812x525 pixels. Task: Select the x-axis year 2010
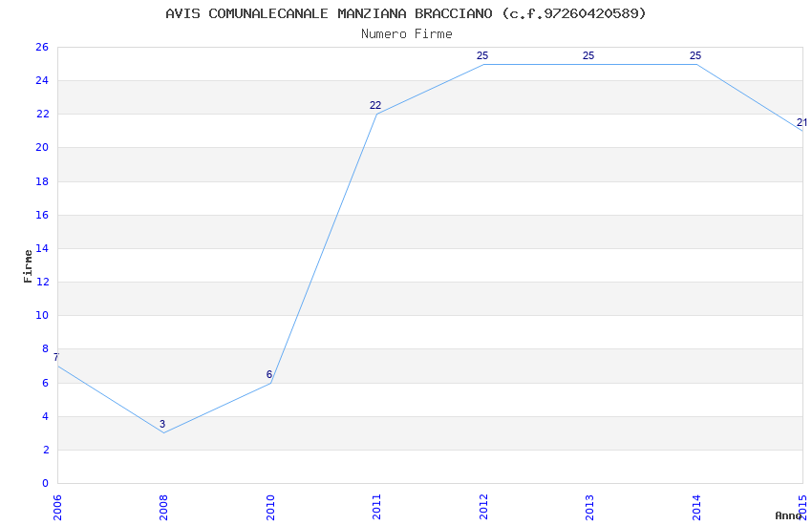pos(270,508)
